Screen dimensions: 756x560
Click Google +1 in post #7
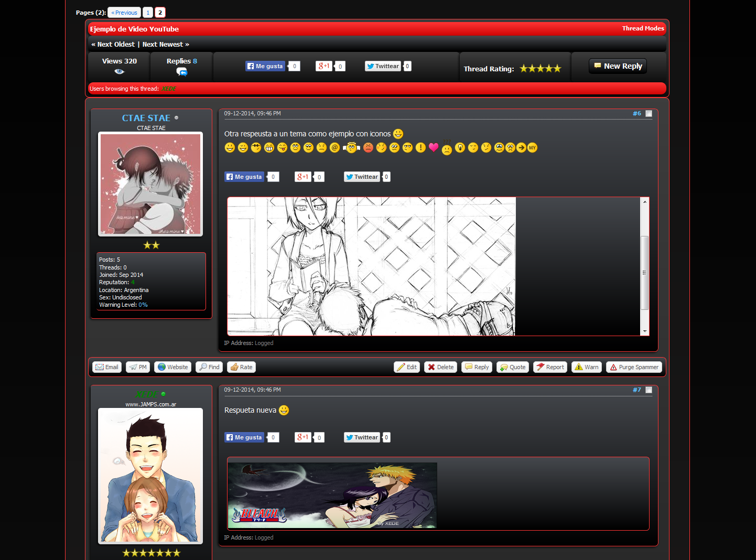coord(303,437)
